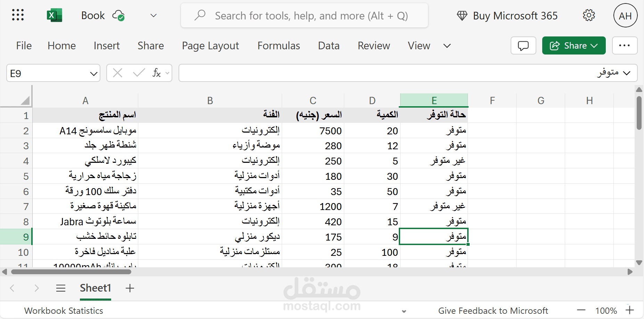
Task: Zoom out with the minus icon
Action: (581, 310)
